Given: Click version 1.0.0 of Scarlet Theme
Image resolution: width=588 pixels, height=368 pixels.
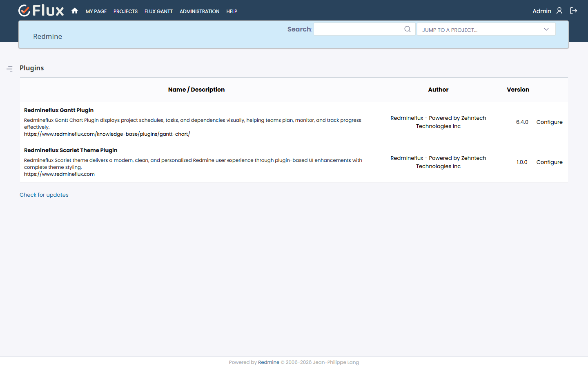Looking at the screenshot, I should point(522,162).
